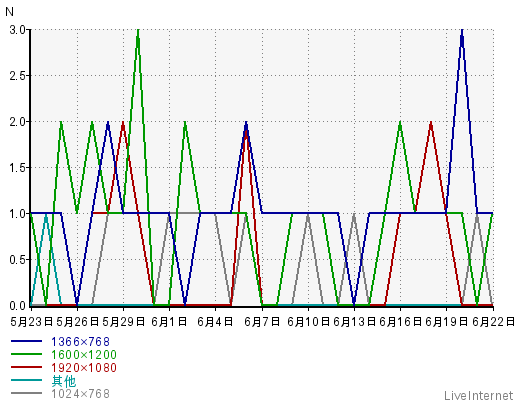This screenshot has width=520, height=405.
Task: Click the 6月10日 axis date label
Action: 308,322
